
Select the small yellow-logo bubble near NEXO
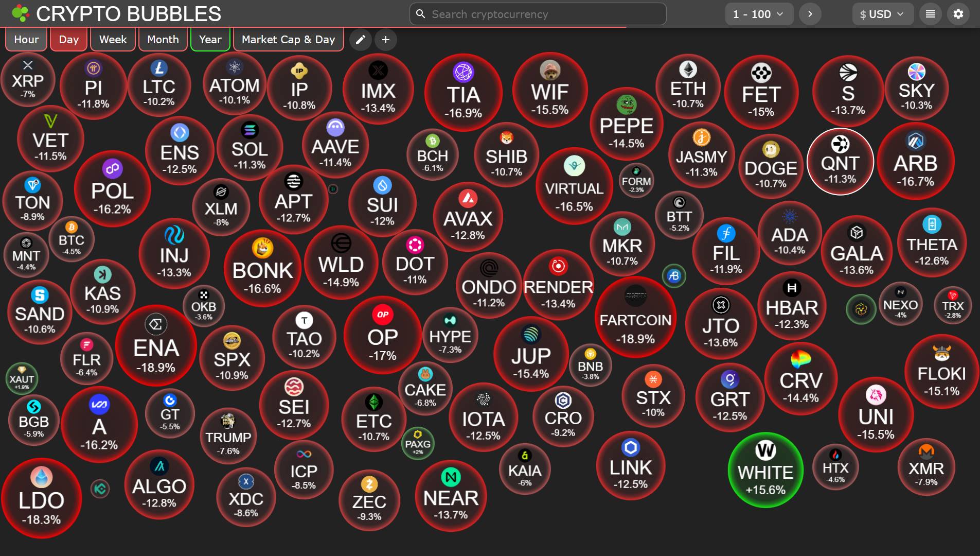861,309
